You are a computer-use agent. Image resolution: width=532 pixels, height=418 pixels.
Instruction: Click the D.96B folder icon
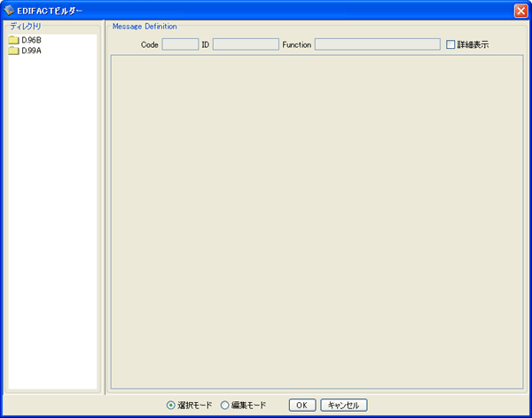14,41
